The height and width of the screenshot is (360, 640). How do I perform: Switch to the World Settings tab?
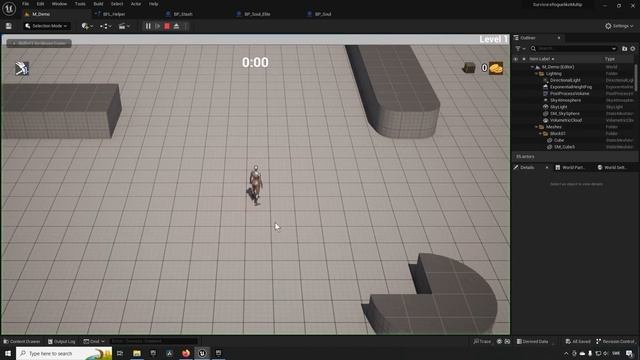(612, 168)
